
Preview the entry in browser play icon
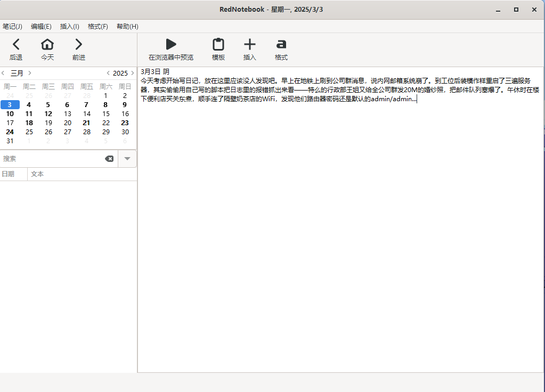(170, 45)
